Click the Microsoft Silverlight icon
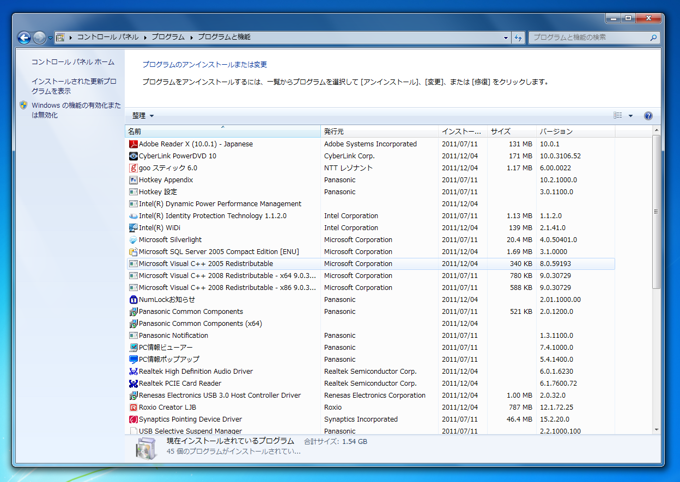Image resolution: width=680 pixels, height=482 pixels. (x=133, y=239)
